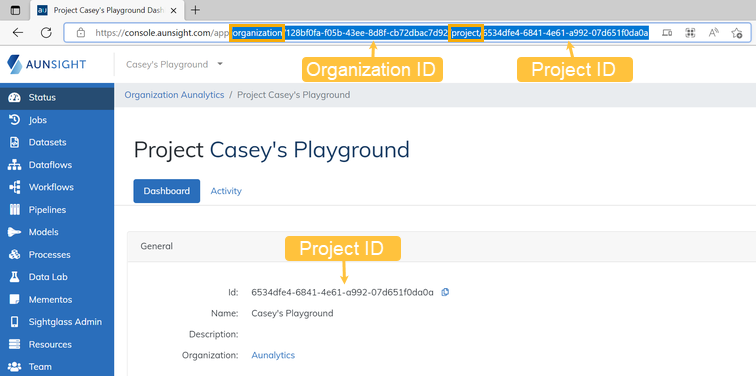The width and height of the screenshot is (756, 376).
Task: Click the Workflows branching icon
Action: point(14,187)
